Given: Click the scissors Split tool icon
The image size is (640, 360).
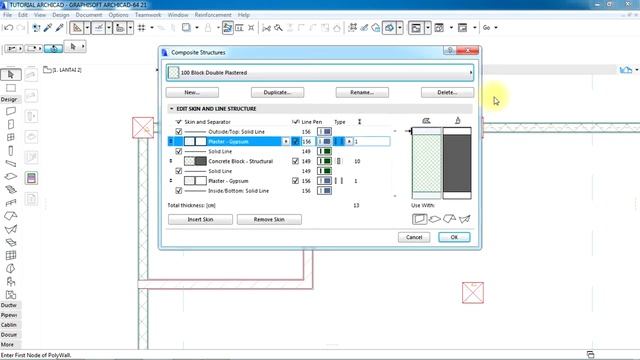Looking at the screenshot, I should (x=267, y=28).
